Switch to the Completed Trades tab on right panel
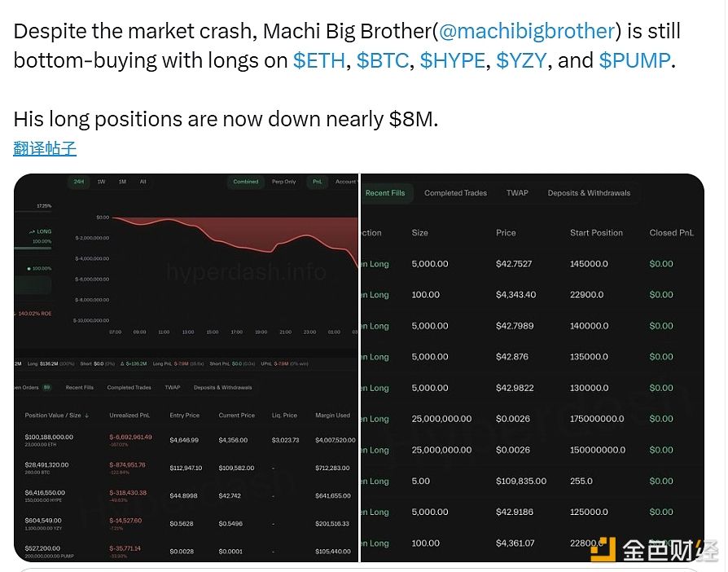Image resolution: width=728 pixels, height=572 pixels. [455, 193]
